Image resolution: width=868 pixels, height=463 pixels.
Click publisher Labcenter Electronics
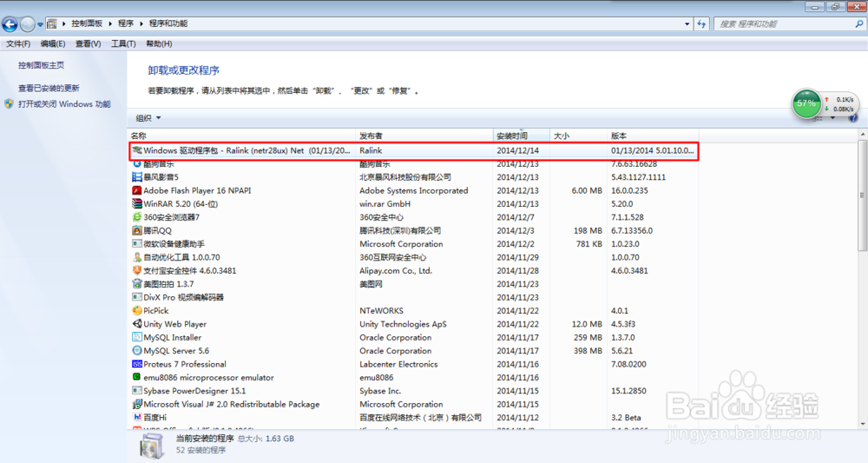pyautogui.click(x=398, y=365)
